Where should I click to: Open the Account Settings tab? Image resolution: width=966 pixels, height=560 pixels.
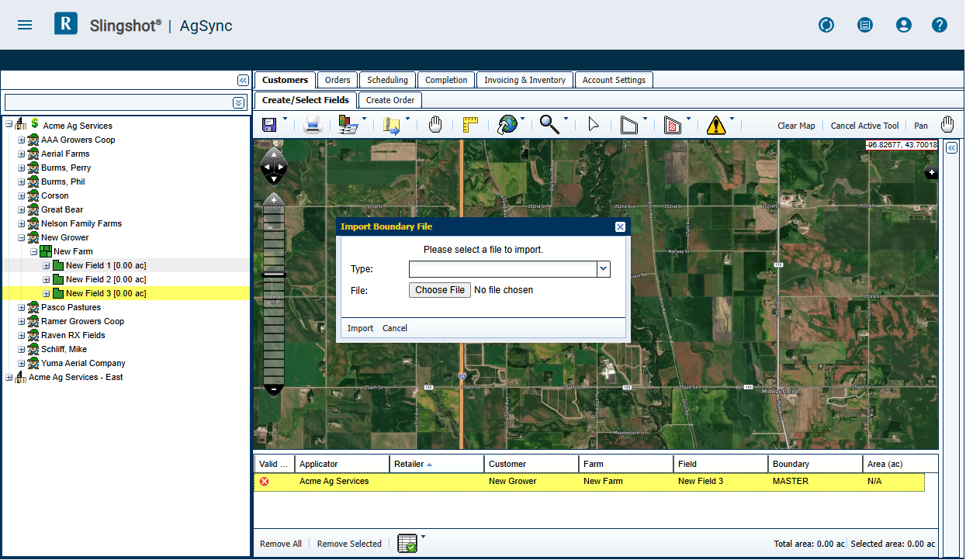coord(615,80)
